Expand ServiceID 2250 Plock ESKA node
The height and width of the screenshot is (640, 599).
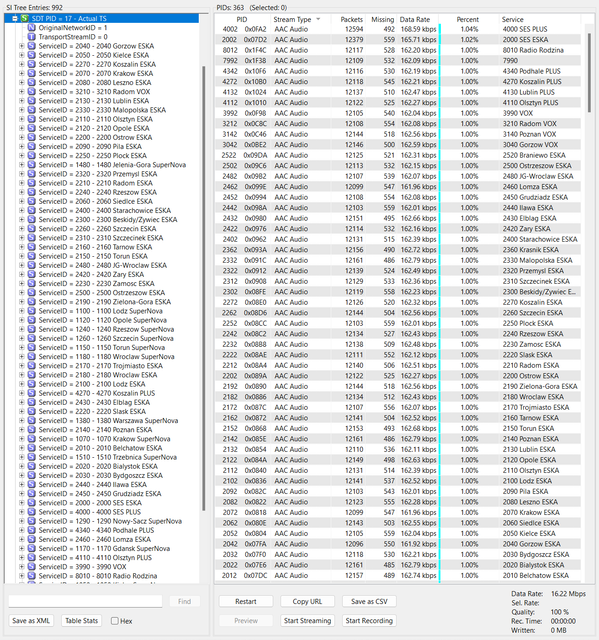pyautogui.click(x=22, y=156)
